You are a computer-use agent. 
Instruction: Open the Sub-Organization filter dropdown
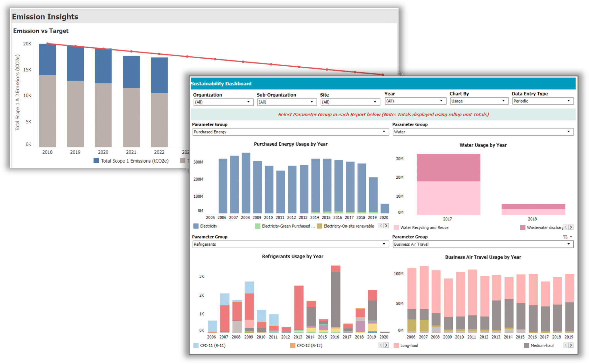click(x=287, y=102)
